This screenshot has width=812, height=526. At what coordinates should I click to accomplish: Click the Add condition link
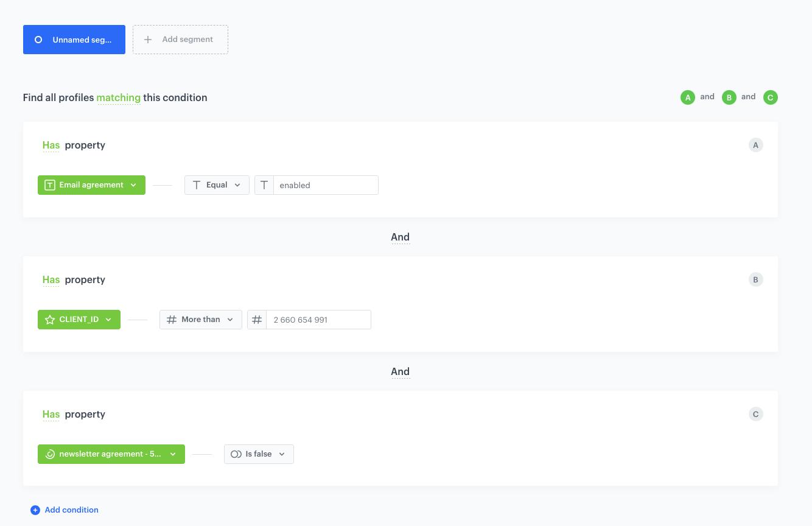(x=70, y=510)
